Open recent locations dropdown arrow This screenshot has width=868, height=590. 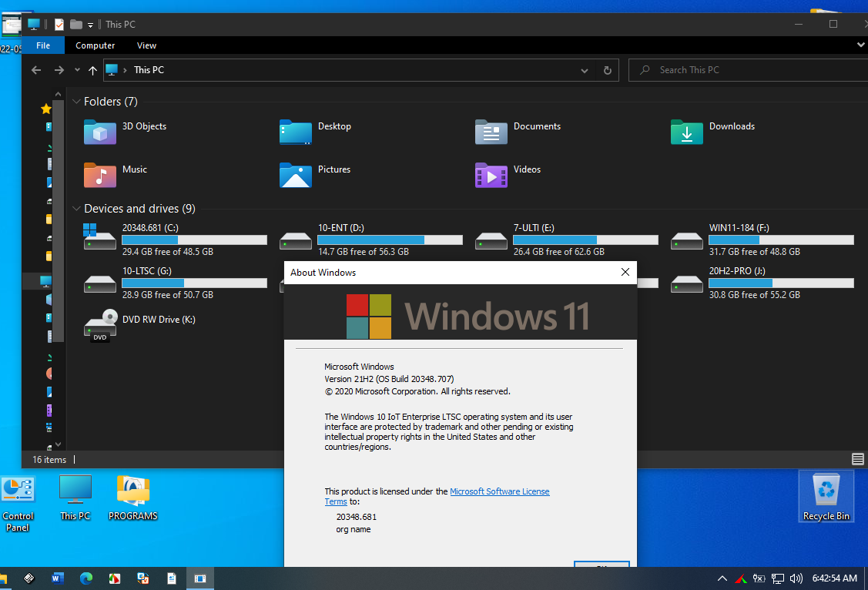77,70
